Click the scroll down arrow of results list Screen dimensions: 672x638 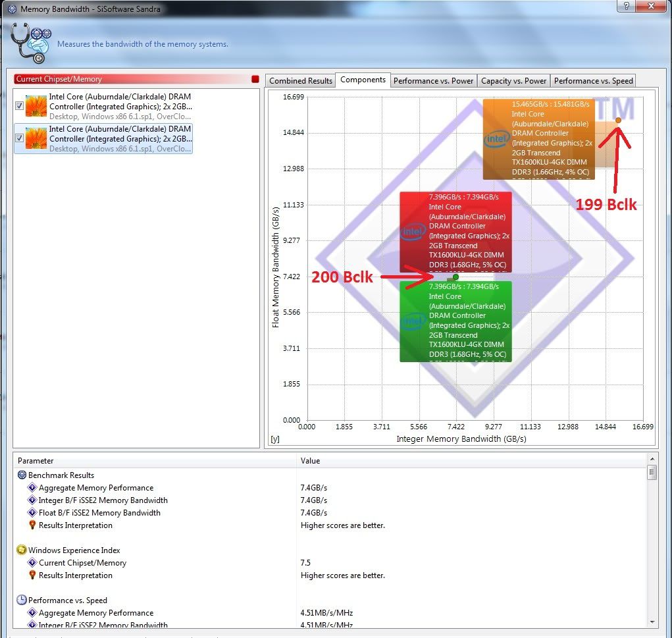pyautogui.click(x=652, y=622)
